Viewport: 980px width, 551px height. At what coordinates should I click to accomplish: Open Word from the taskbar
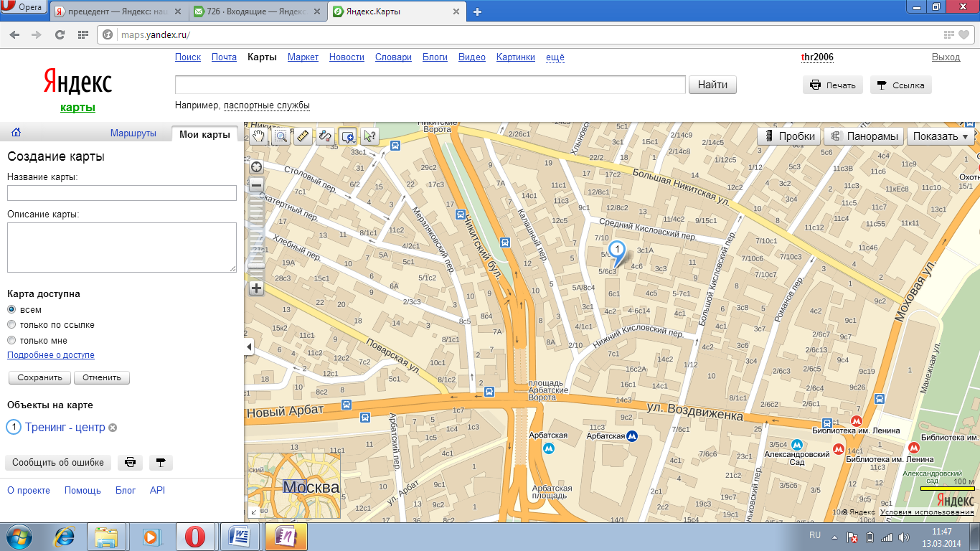click(239, 537)
